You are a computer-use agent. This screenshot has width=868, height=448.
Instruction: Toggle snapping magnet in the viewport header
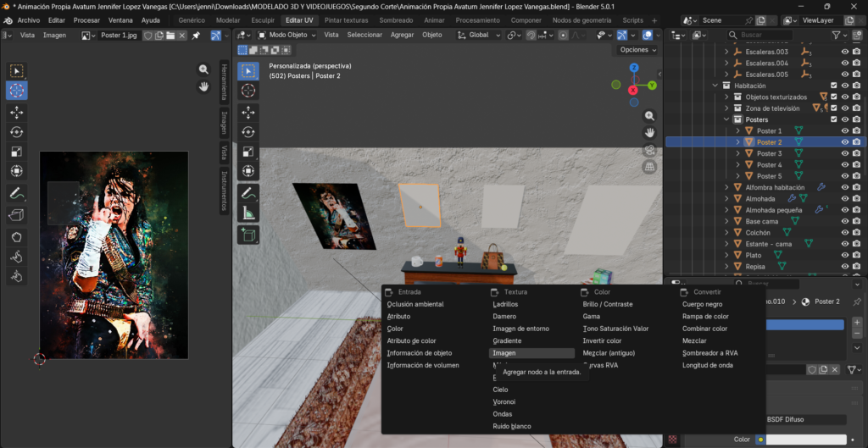pyautogui.click(x=531, y=35)
